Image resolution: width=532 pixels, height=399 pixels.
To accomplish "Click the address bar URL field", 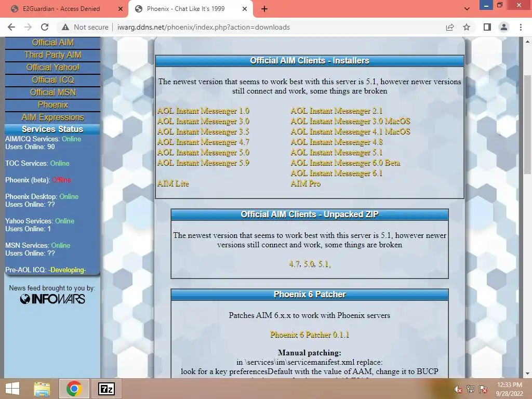I will coord(204,27).
